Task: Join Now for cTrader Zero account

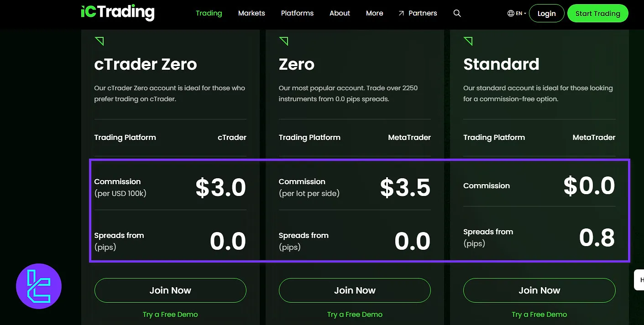Action: coord(170,290)
